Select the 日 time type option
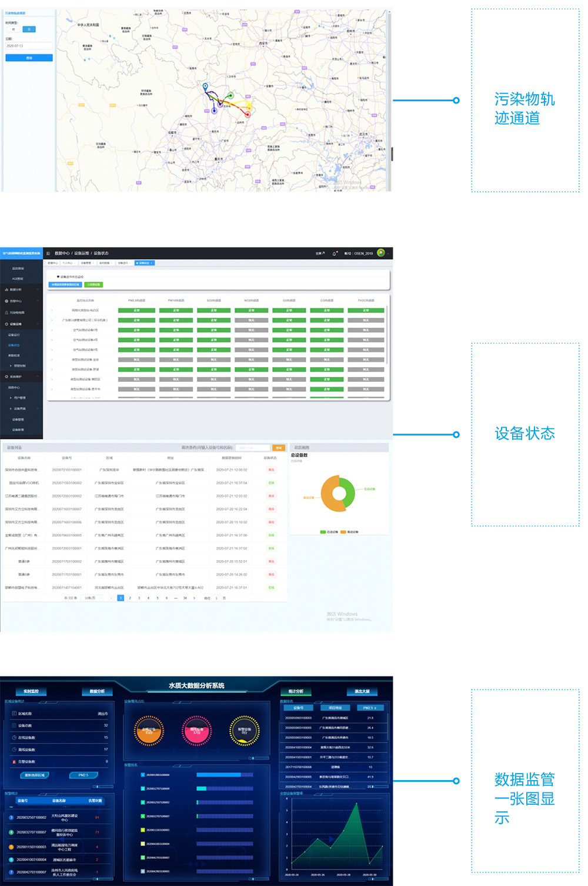Image resolution: width=588 pixels, height=886 pixels. (x=29, y=29)
